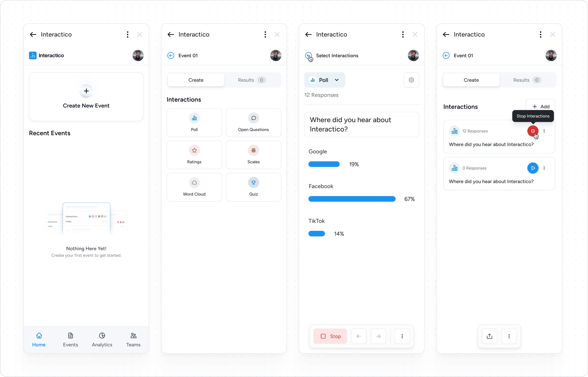The width and height of the screenshot is (588, 377).
Task: Click the plus icon to create new event
Action: [x=86, y=91]
